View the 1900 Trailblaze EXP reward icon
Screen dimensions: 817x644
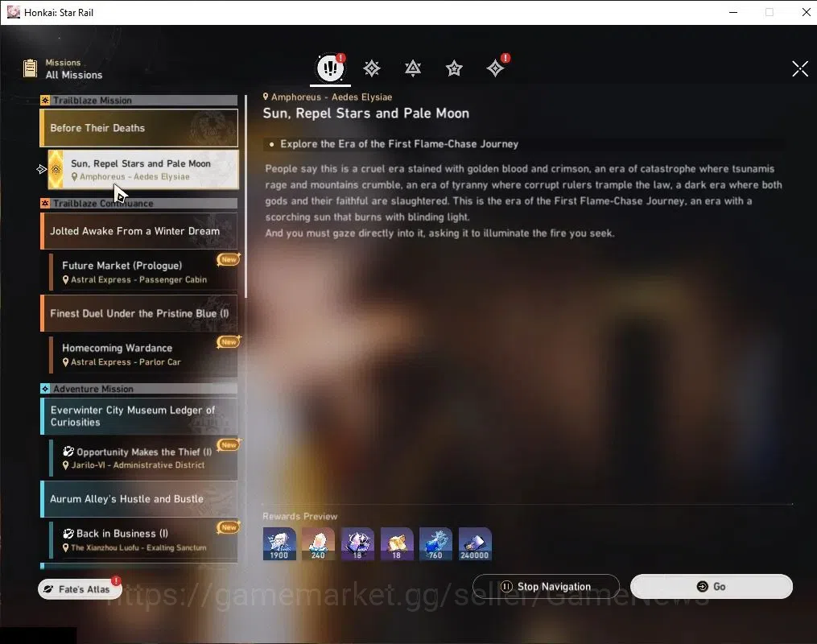[279, 543]
